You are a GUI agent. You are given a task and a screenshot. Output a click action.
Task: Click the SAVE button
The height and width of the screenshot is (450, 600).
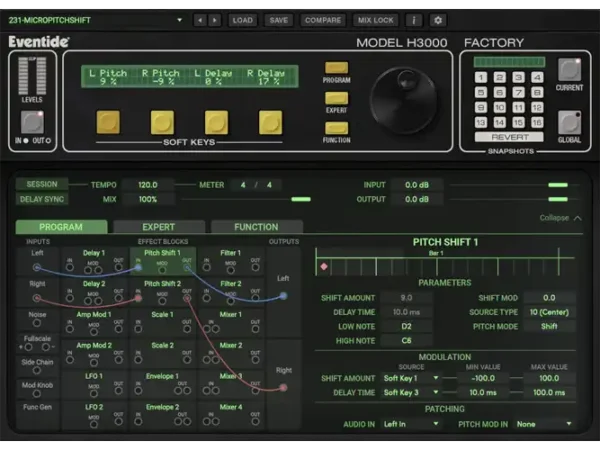[x=279, y=20]
